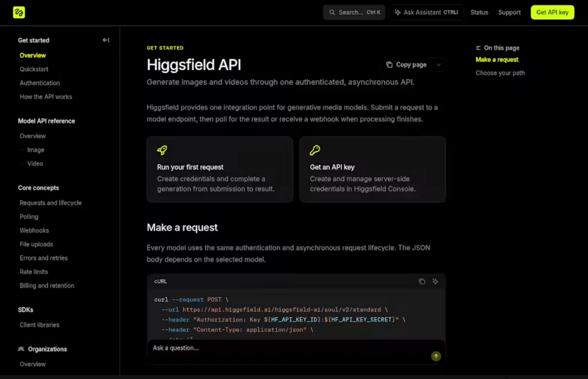Click the cURL label on code block
The height and width of the screenshot is (379, 588).
[161, 281]
